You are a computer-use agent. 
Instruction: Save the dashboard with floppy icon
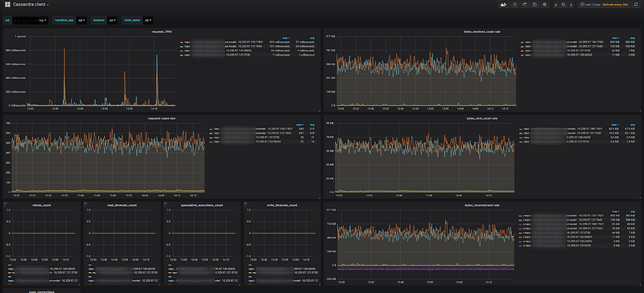[x=535, y=5]
